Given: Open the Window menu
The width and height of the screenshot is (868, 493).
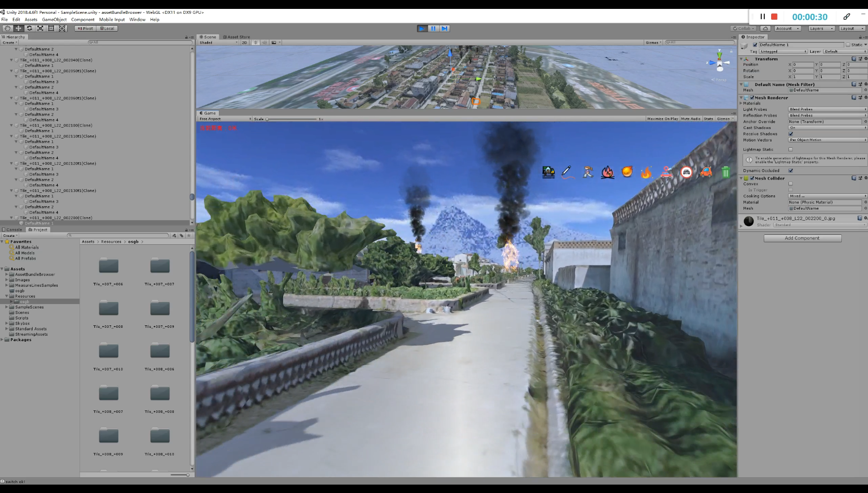Looking at the screenshot, I should pos(137,20).
